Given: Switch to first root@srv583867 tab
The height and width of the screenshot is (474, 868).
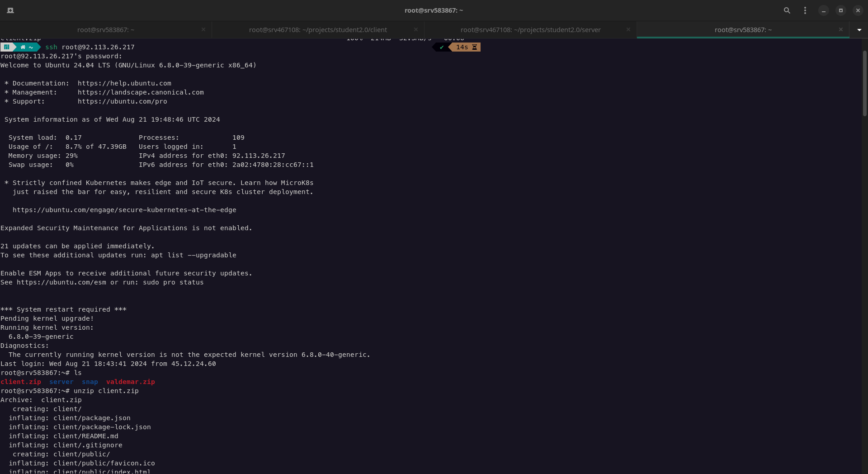Looking at the screenshot, I should click(x=106, y=30).
